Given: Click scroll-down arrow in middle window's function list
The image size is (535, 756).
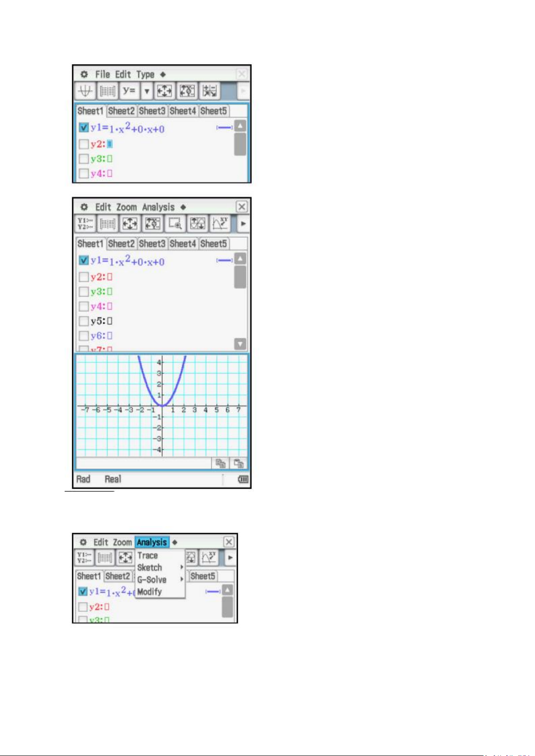Looking at the screenshot, I should (x=240, y=344).
